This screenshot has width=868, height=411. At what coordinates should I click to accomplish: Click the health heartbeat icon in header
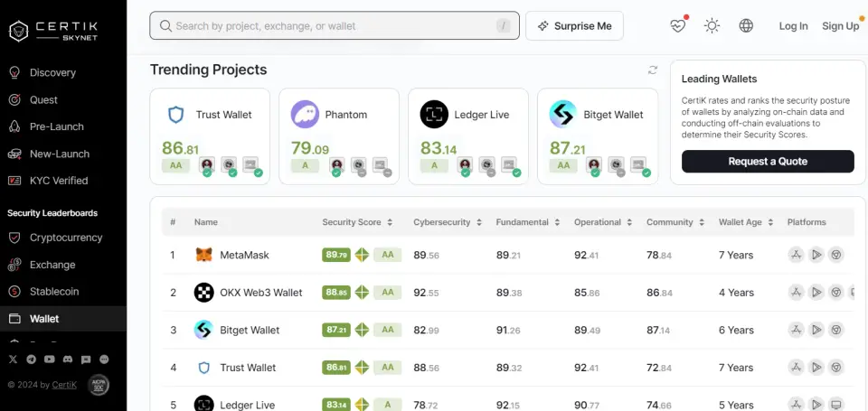pyautogui.click(x=677, y=25)
